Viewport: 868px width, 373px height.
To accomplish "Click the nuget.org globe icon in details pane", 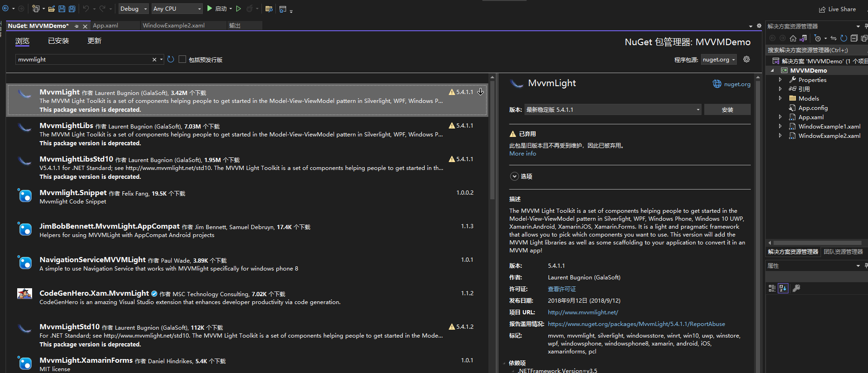I will 717,84.
